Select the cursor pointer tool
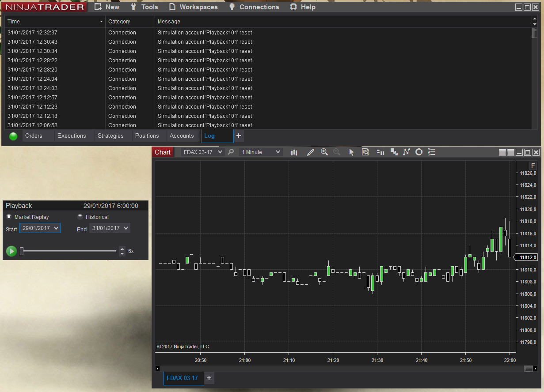 (352, 152)
